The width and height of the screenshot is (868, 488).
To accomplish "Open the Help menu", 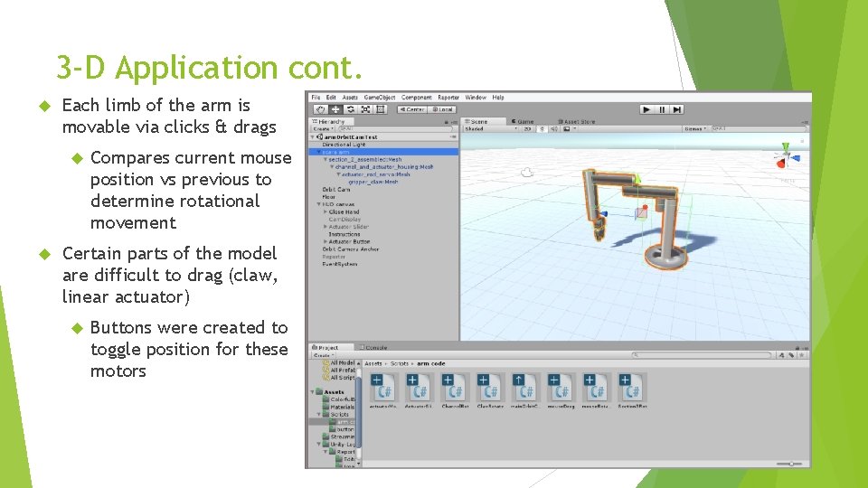I will pyautogui.click(x=498, y=98).
